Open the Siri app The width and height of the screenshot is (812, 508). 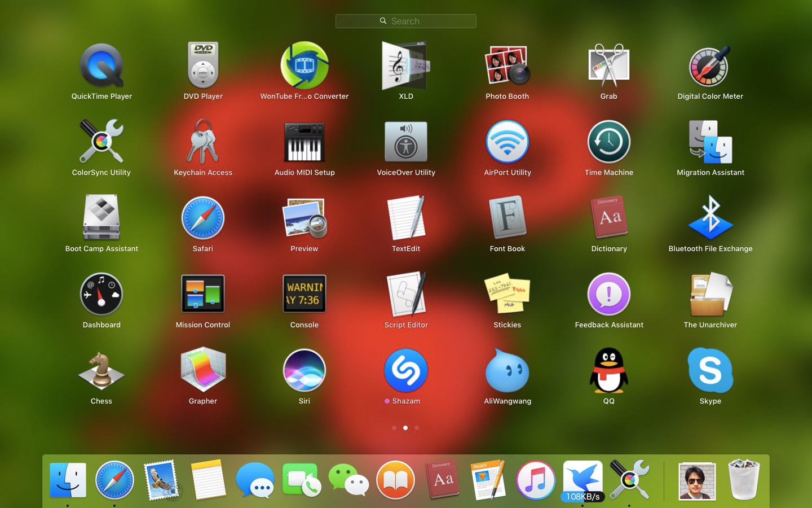coord(304,371)
